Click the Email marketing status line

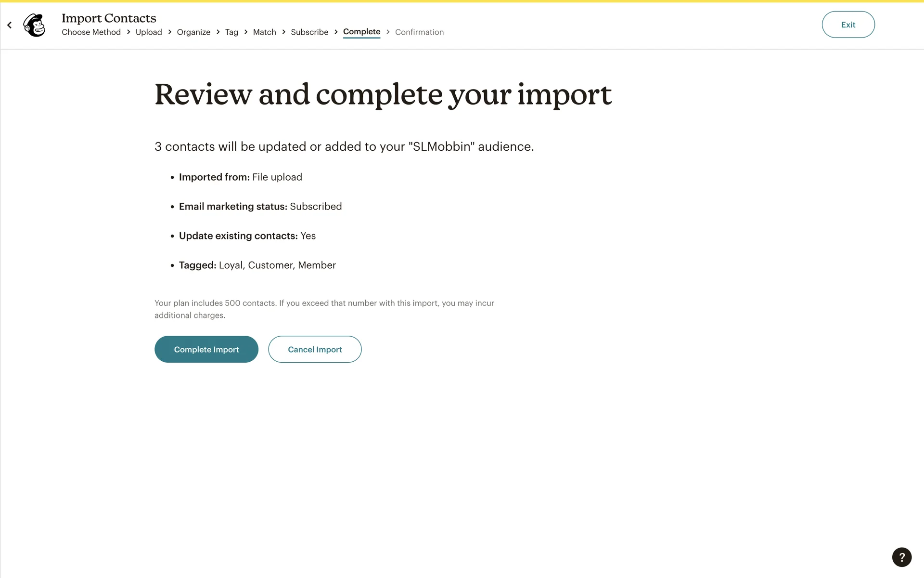260,207
